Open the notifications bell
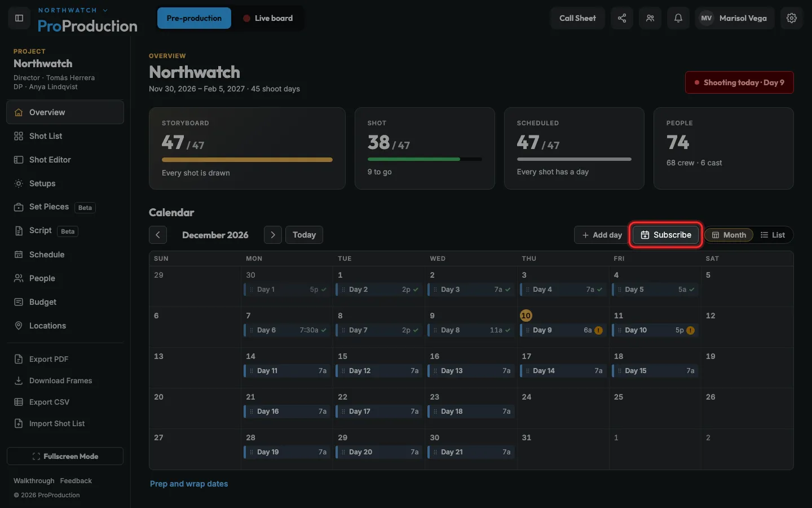Screen dimensions: 812x508 [x=678, y=18]
